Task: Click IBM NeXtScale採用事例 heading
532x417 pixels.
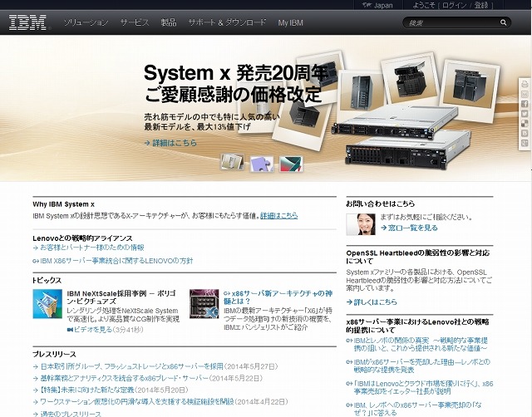Action: point(121,297)
